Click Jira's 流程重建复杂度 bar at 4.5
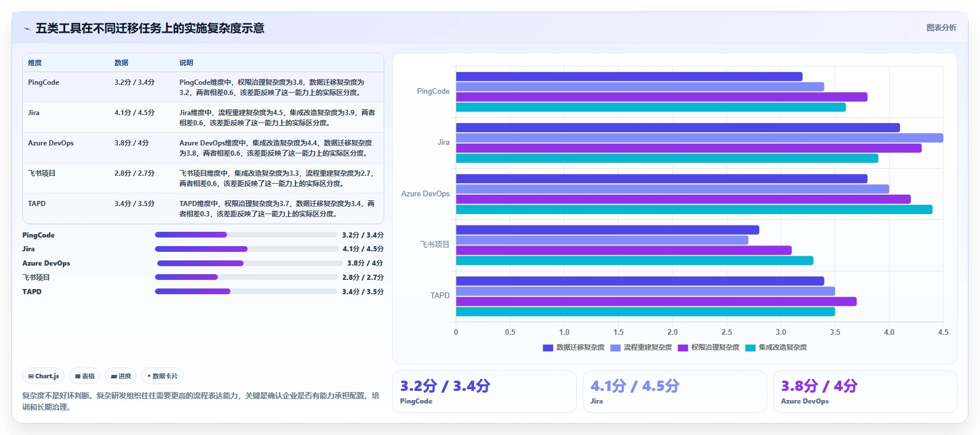The image size is (980, 435). click(x=699, y=138)
